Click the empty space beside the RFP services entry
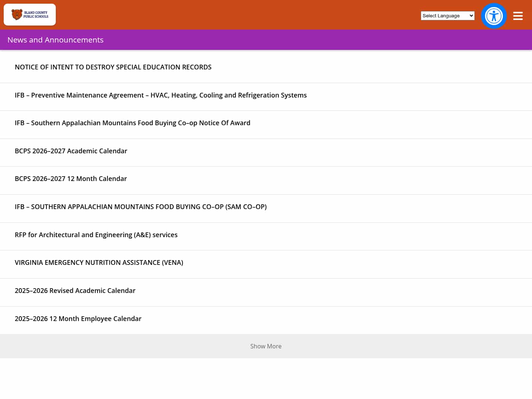Screen dimensions: 532x399 (x=355, y=236)
